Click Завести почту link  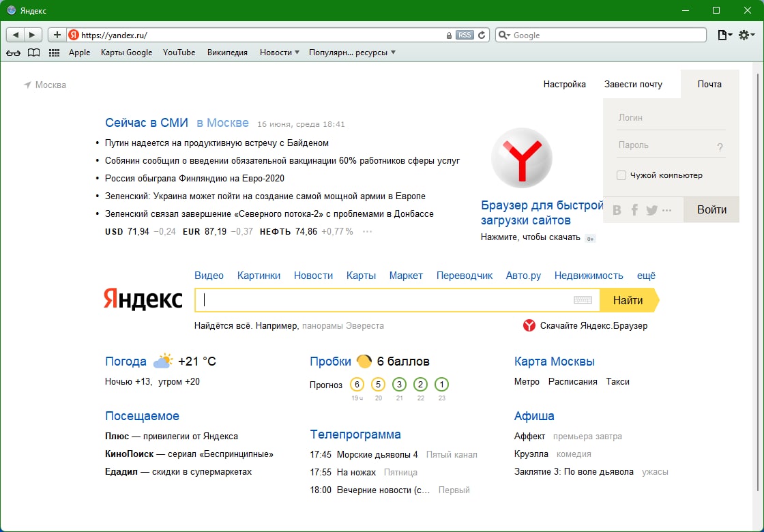pos(633,85)
